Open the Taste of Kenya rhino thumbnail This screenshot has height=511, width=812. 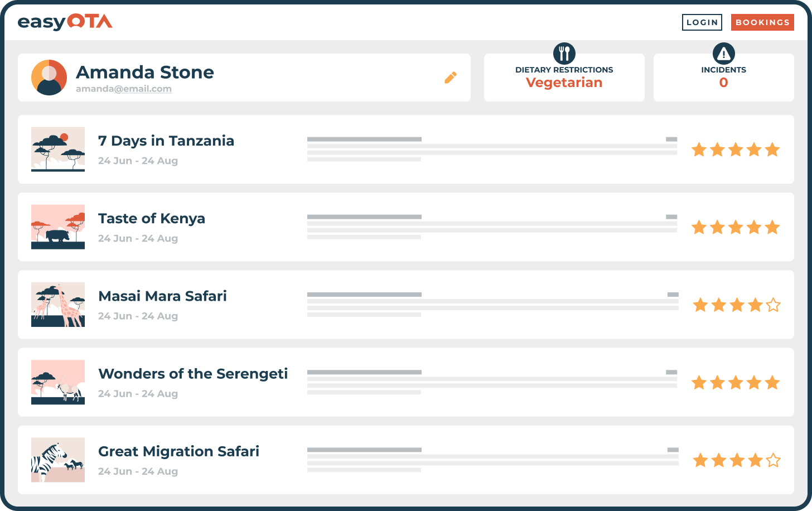(x=58, y=227)
